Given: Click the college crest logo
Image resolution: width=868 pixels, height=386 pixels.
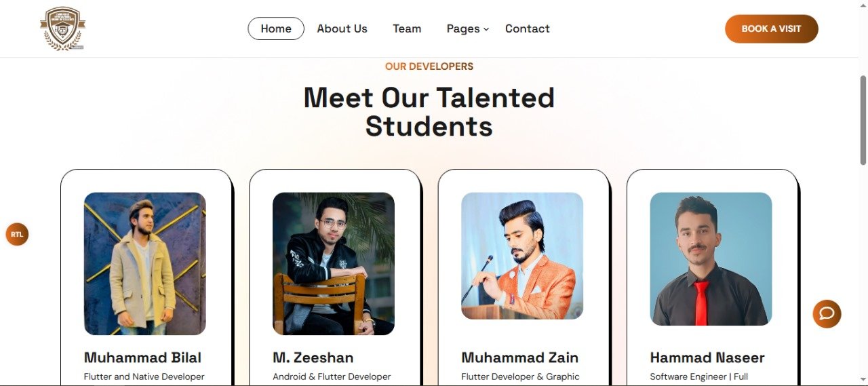Looking at the screenshot, I should click(62, 28).
